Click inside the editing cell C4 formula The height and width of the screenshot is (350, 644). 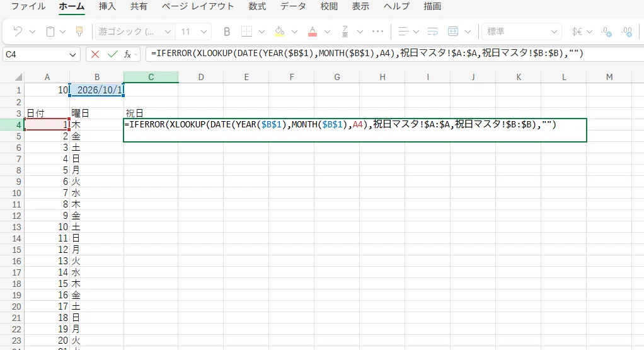(355, 130)
